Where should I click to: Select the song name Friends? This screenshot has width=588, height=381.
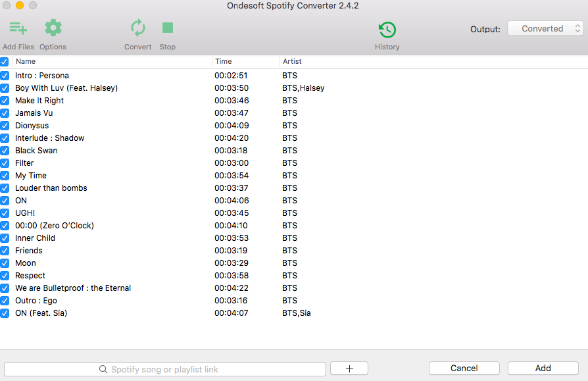coord(28,251)
